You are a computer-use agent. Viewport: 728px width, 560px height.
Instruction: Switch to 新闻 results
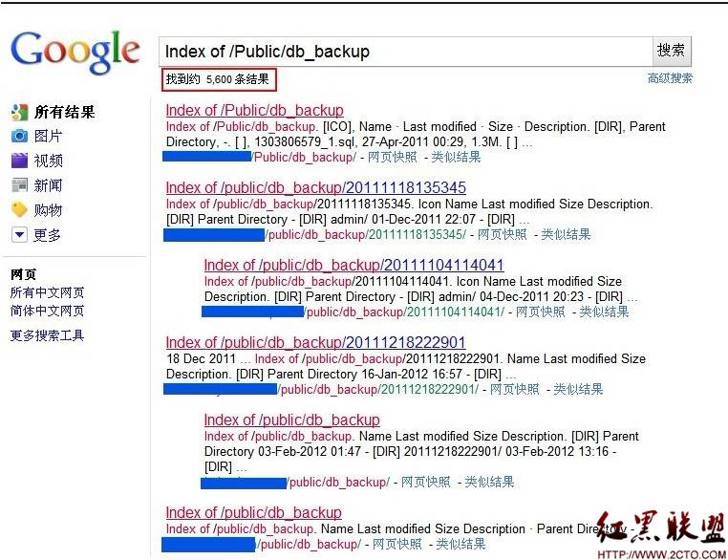pos(48,185)
